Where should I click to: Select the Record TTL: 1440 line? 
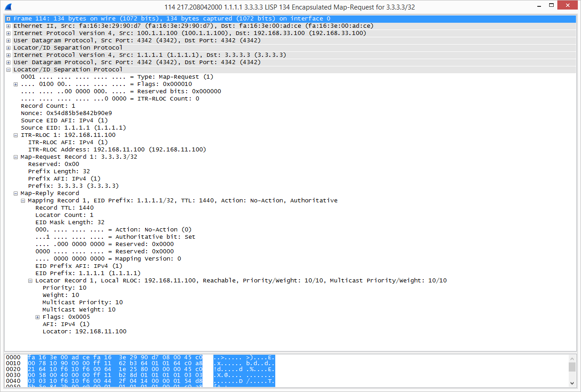pos(65,208)
